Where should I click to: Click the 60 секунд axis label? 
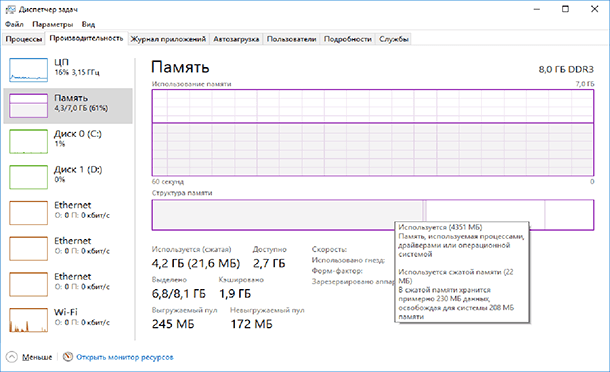168,182
